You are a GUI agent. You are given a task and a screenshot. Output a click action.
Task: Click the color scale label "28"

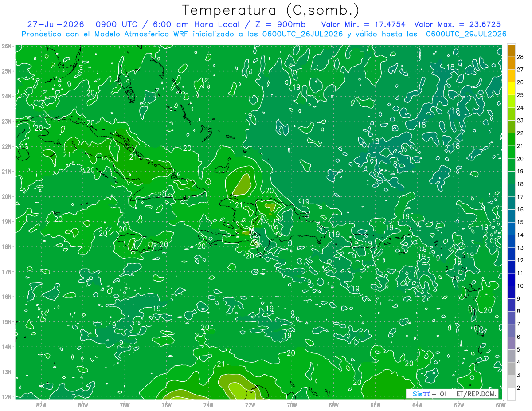pyautogui.click(x=520, y=56)
